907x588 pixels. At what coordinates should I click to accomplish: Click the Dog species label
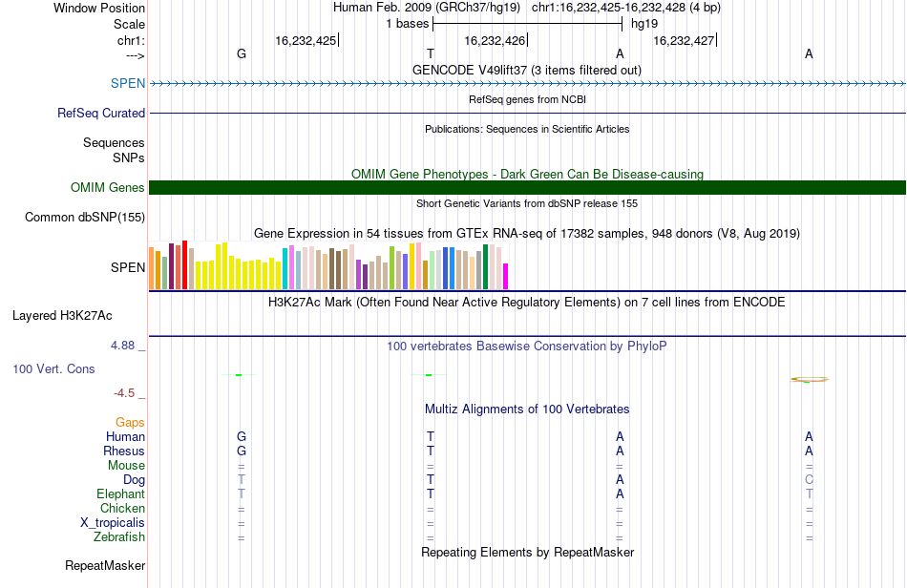click(135, 480)
